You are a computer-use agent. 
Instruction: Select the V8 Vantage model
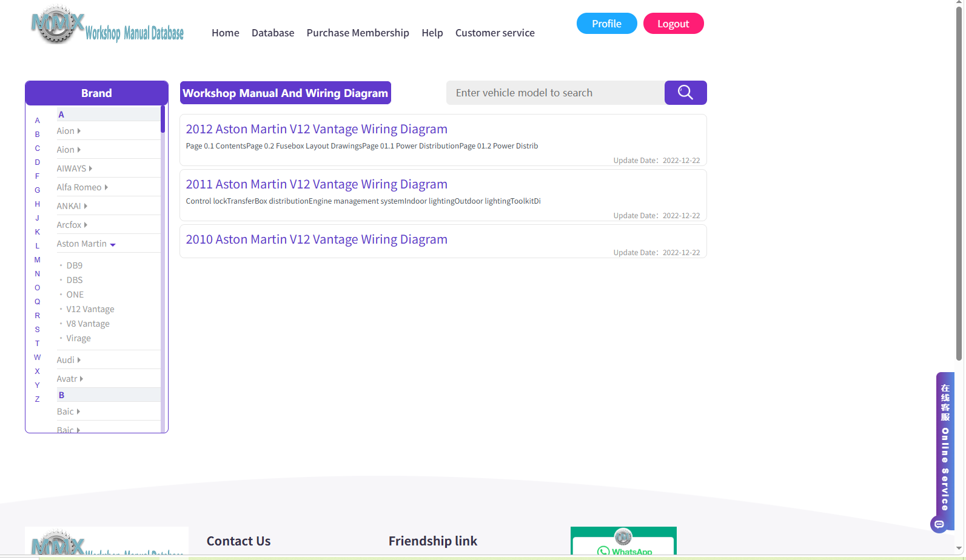[x=88, y=324]
